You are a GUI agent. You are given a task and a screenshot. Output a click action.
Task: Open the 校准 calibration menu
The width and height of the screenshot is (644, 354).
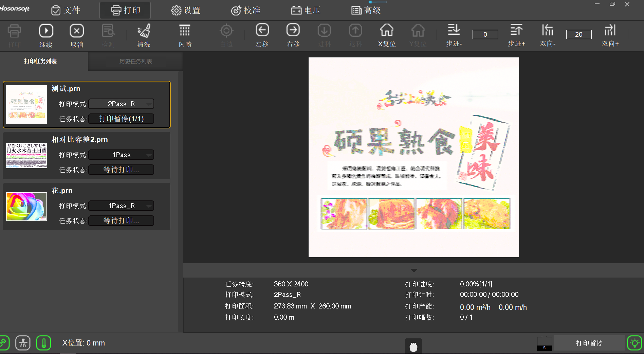coord(246,10)
